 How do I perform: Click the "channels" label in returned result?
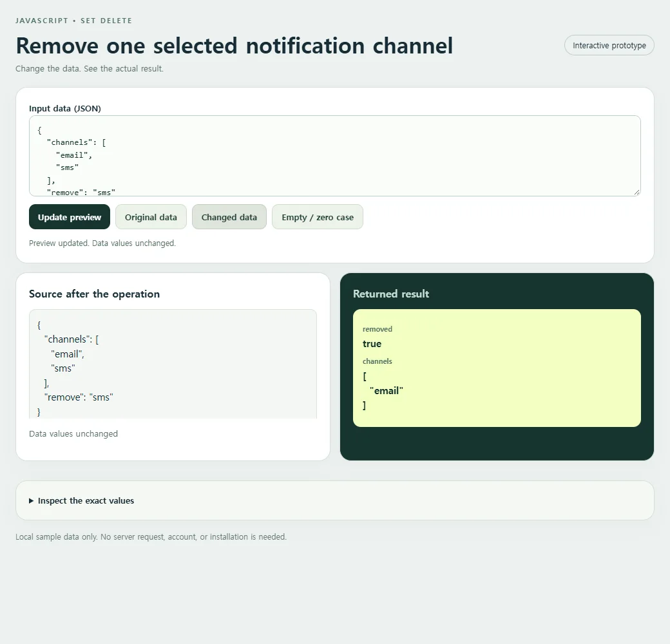(x=378, y=361)
